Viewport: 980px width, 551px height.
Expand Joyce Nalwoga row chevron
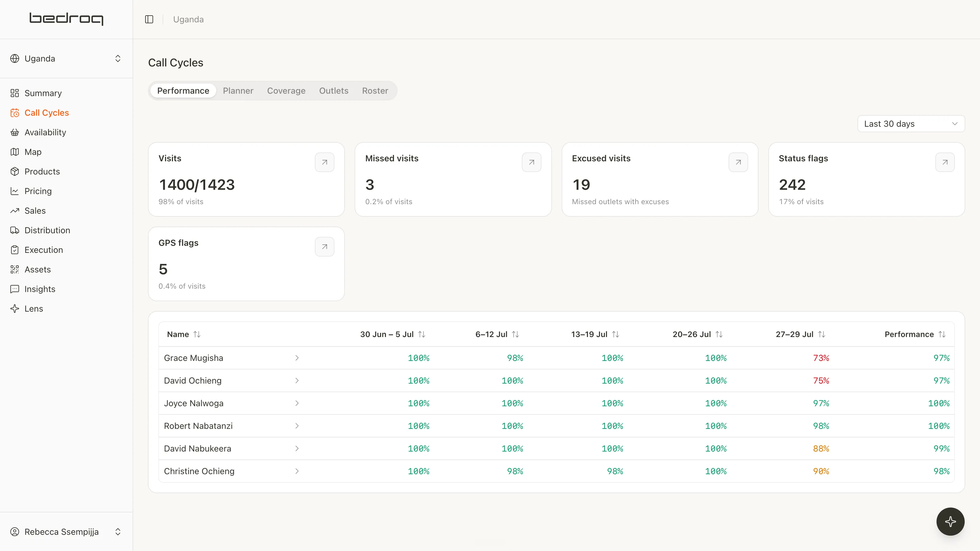[x=297, y=403]
